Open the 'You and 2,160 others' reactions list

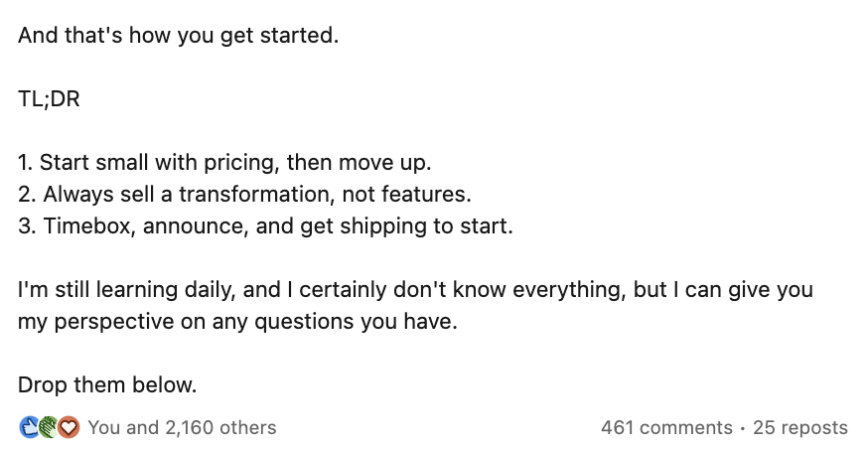point(182,427)
